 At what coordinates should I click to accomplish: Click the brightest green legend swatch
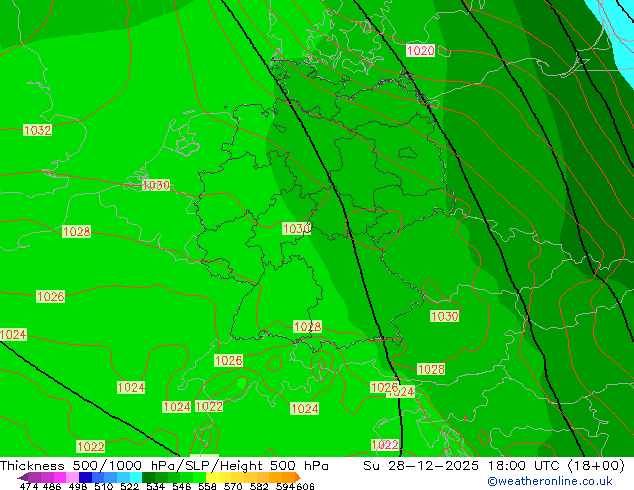[x=200, y=477]
